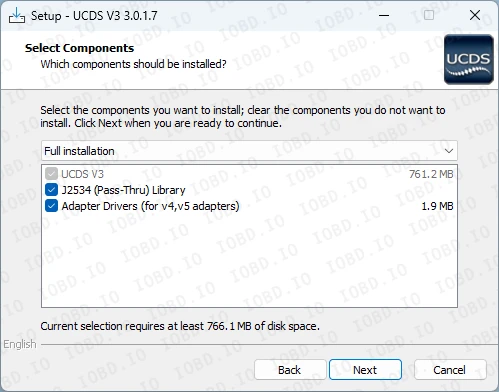Click the dropdown chevron arrow

[449, 151]
